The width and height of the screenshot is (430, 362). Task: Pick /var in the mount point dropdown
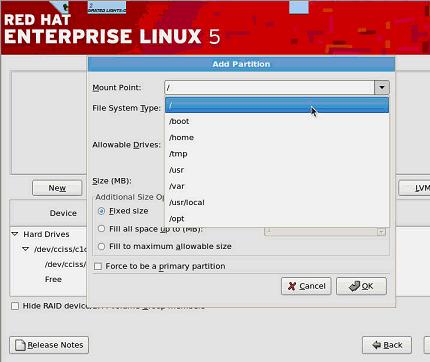click(x=277, y=186)
